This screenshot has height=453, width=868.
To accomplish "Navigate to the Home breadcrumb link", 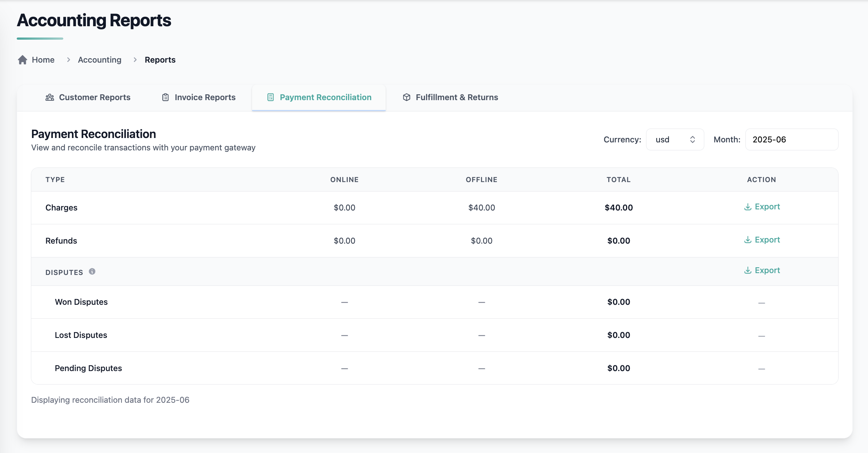I will 43,60.
